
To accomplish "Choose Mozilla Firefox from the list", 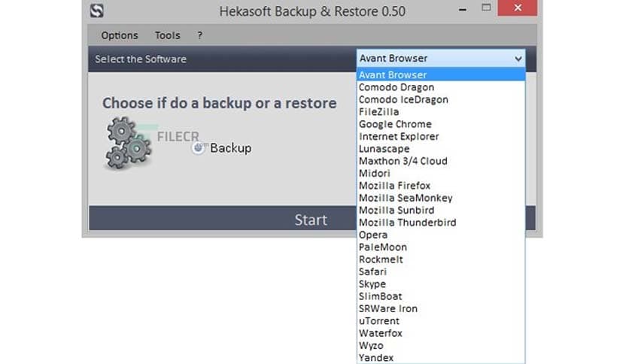I will click(x=441, y=186).
